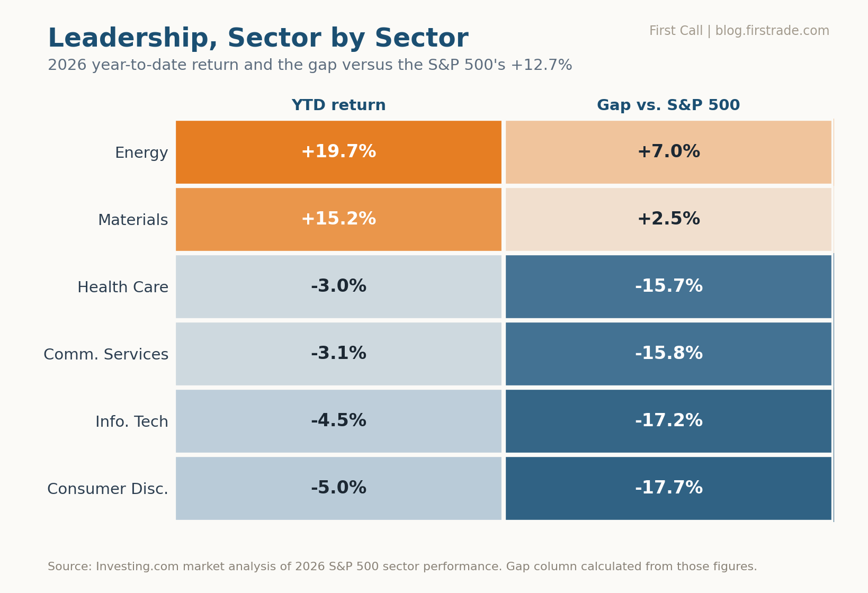Select the Energy +7.0% gap cell
868x593 pixels.
point(668,152)
